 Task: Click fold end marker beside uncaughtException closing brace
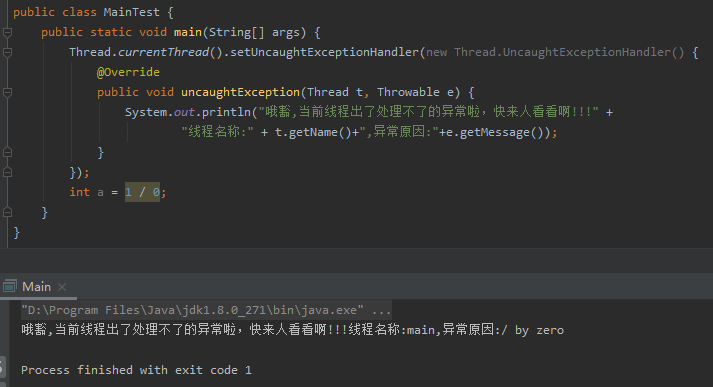pos(7,152)
